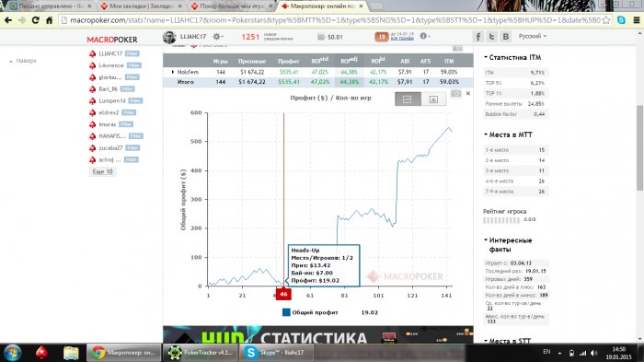Screen dimensions: 644x362
Task: Open the Русский language dropdown
Action: (x=533, y=36)
